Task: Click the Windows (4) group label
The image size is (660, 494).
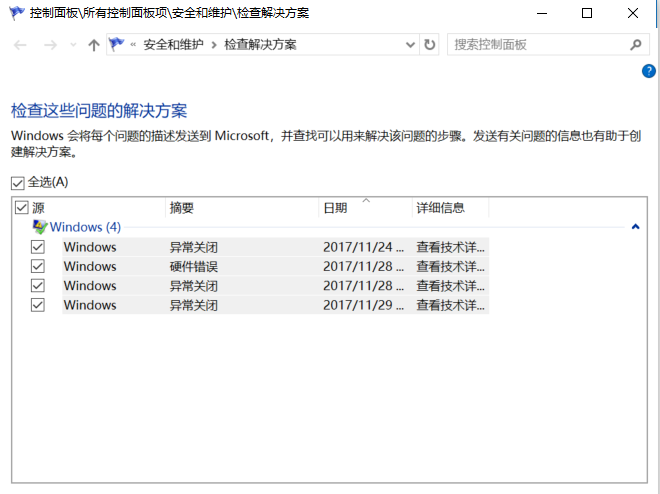Action: click(x=85, y=227)
